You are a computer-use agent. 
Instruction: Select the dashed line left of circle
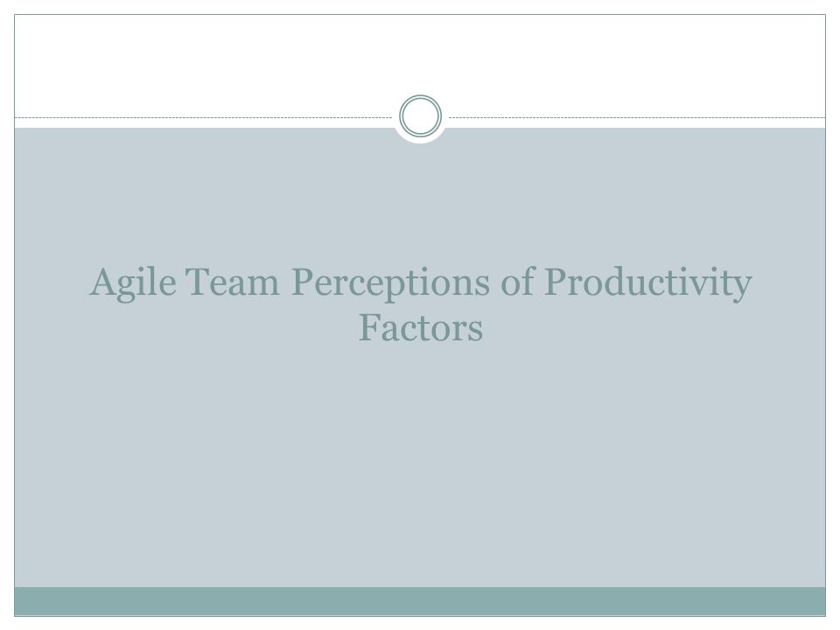(204, 117)
